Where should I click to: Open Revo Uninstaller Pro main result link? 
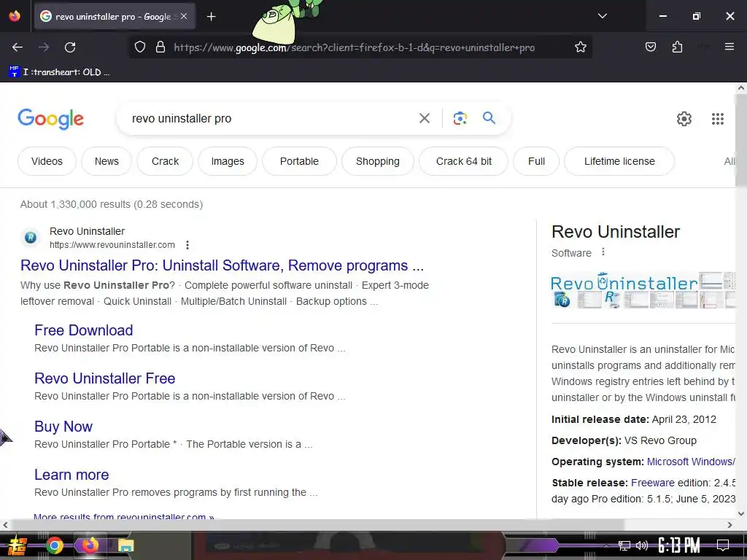[222, 265]
